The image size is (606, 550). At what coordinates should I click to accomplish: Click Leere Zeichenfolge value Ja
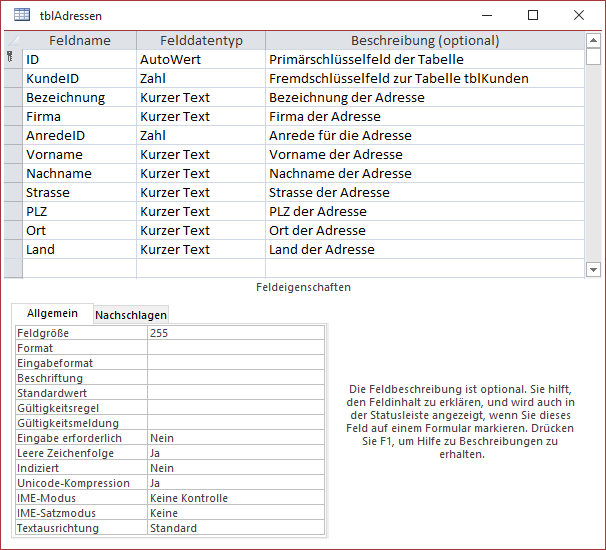pos(236,453)
